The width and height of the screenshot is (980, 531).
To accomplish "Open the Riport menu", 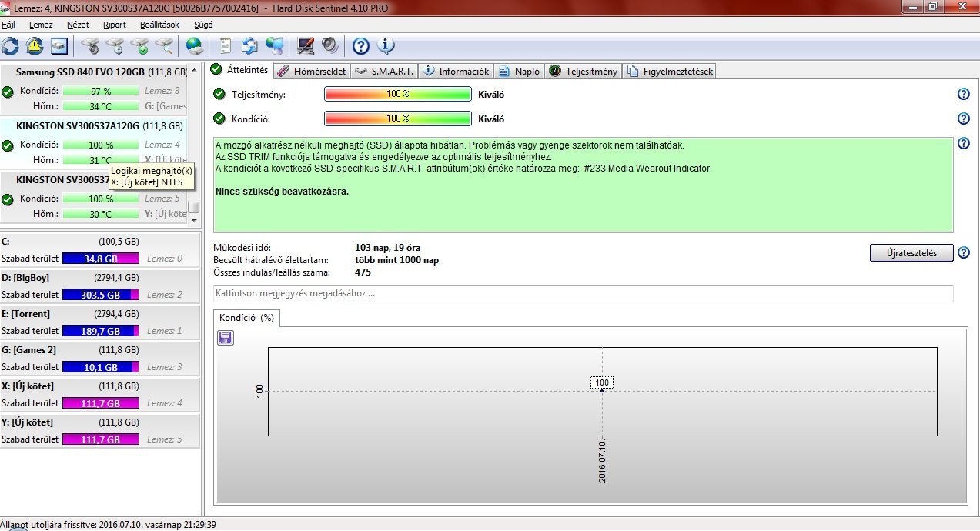I will point(114,25).
